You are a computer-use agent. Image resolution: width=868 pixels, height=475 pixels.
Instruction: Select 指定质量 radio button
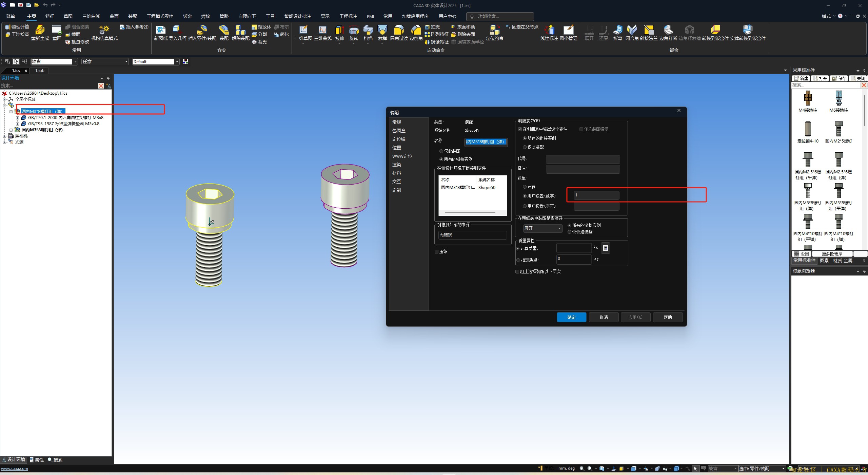point(518,260)
